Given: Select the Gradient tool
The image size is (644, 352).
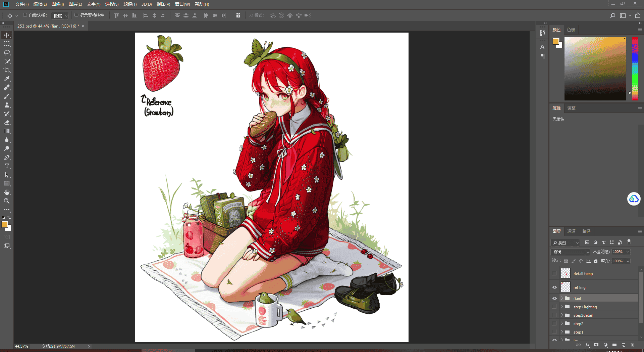Looking at the screenshot, I should point(7,131).
